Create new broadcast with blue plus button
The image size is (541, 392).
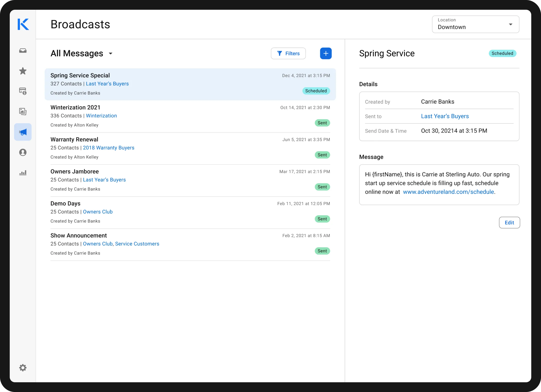[x=326, y=53]
